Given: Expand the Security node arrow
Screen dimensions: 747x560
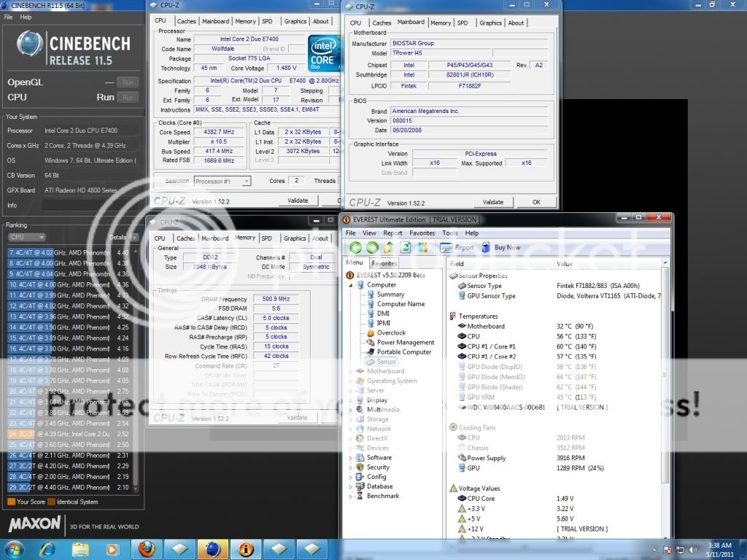Looking at the screenshot, I should [x=351, y=467].
